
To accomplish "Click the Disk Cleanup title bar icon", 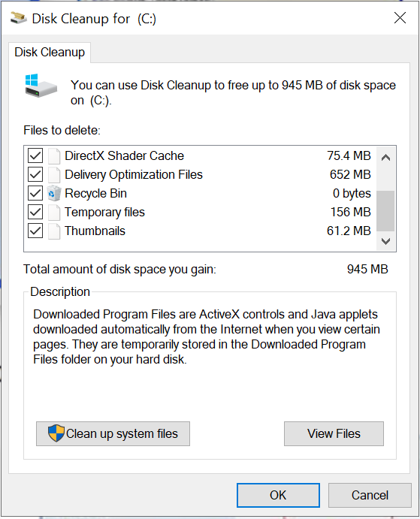I will tap(18, 18).
